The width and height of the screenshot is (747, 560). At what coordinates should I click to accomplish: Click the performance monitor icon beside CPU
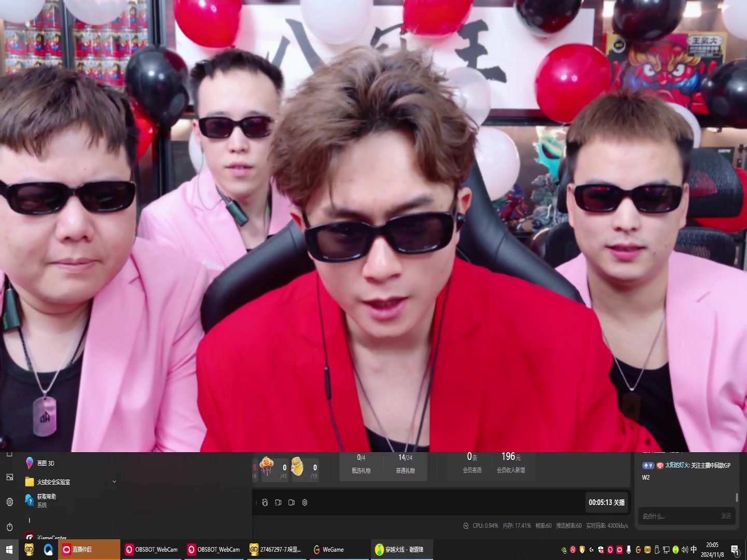pos(466,526)
